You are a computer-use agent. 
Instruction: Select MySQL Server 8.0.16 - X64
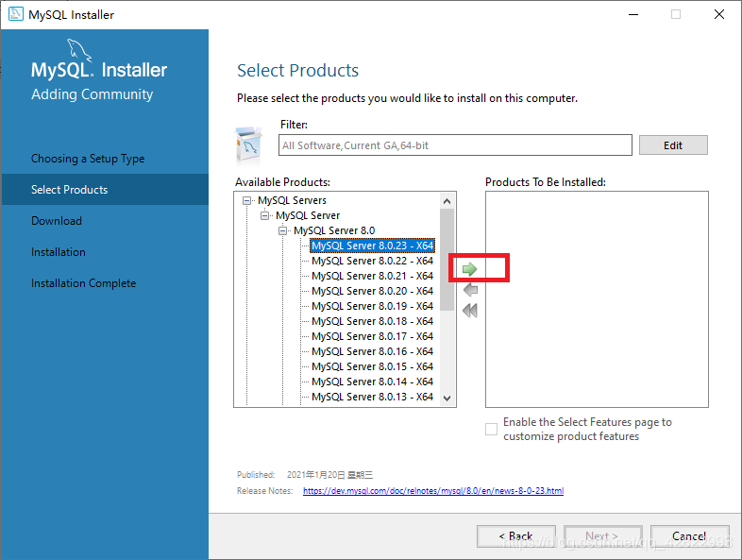pyautogui.click(x=373, y=351)
